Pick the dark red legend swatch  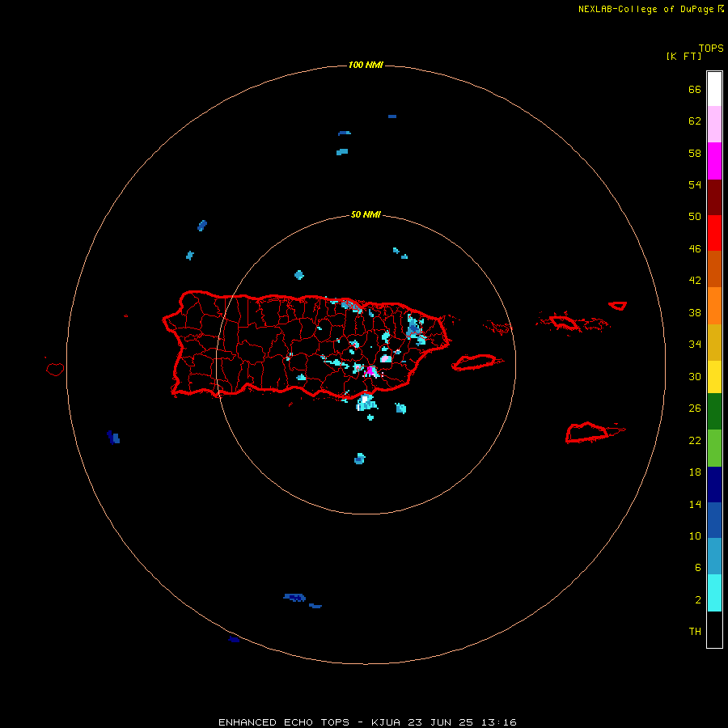[x=714, y=197]
